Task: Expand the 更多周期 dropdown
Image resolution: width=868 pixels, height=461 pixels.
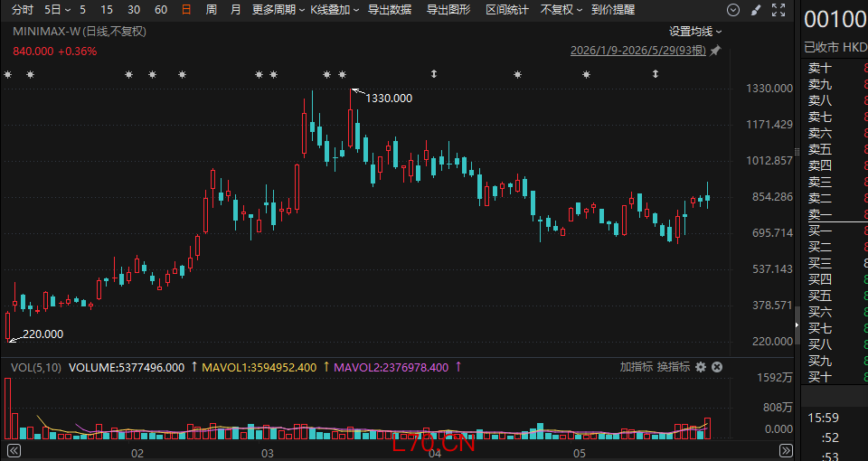Action: click(x=278, y=10)
